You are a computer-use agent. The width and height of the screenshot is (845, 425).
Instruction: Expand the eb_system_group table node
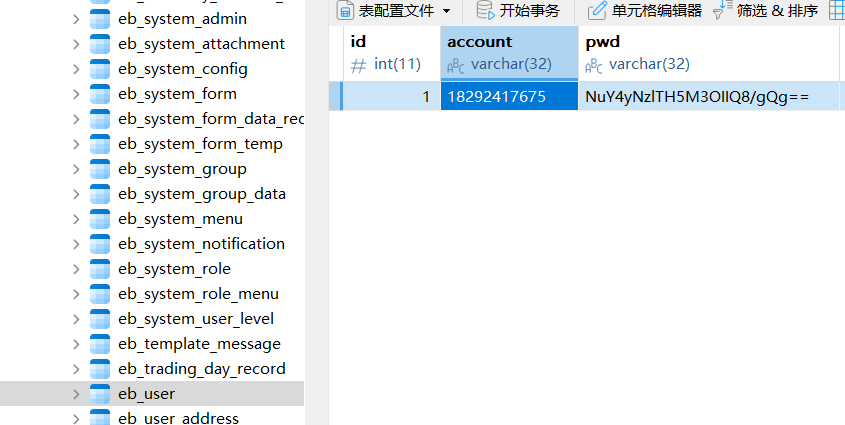click(x=76, y=169)
